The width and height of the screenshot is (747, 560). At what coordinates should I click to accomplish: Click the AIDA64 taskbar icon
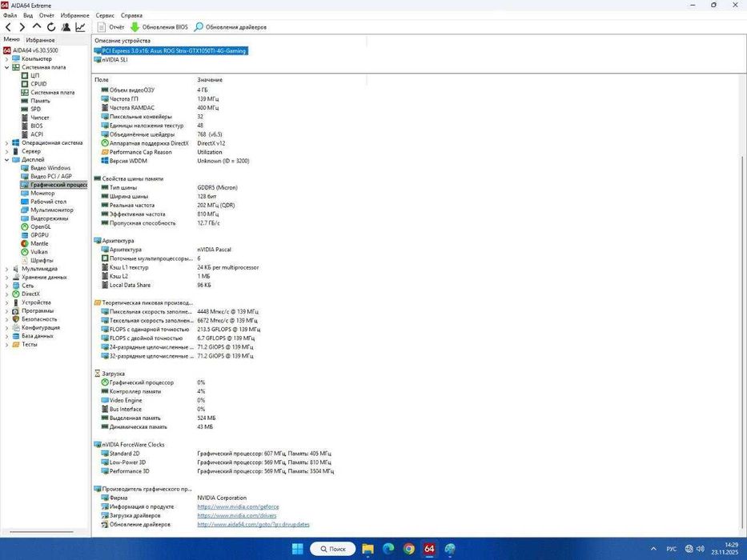tap(429, 549)
